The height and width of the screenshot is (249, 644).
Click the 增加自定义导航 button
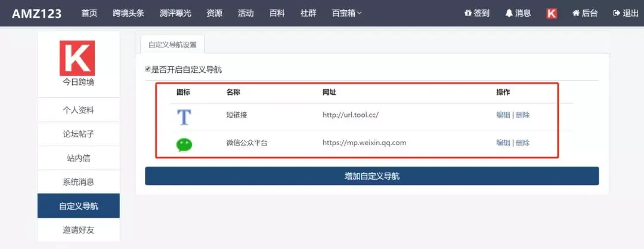[371, 176]
